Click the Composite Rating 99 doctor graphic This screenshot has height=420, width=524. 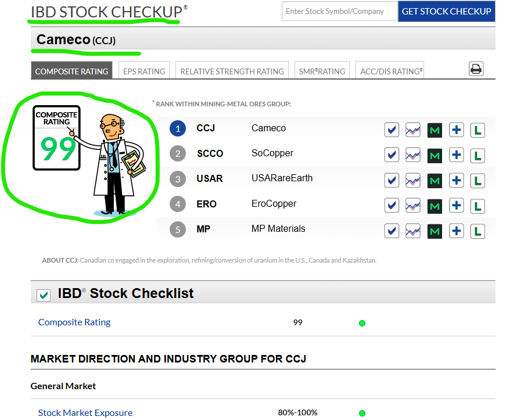tap(89, 160)
